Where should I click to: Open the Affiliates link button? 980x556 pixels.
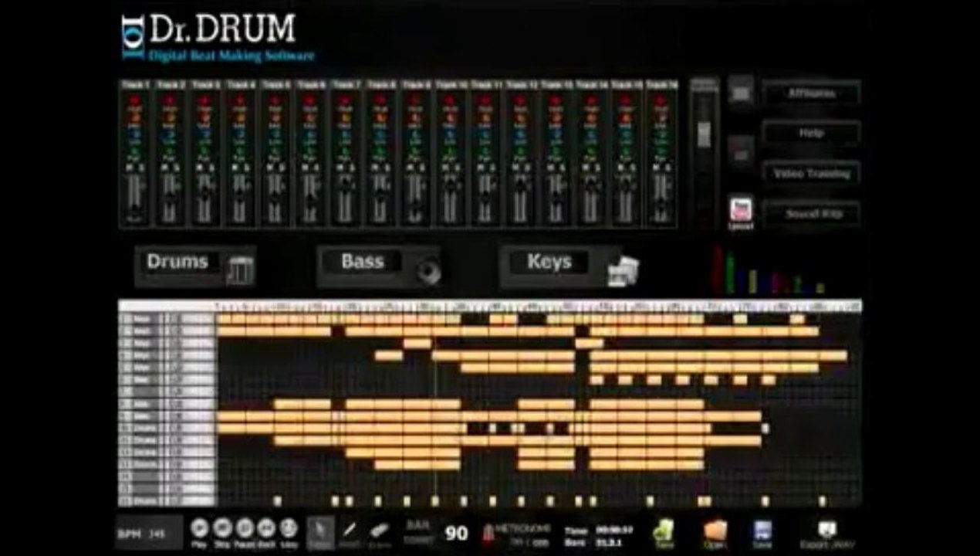pyautogui.click(x=811, y=93)
